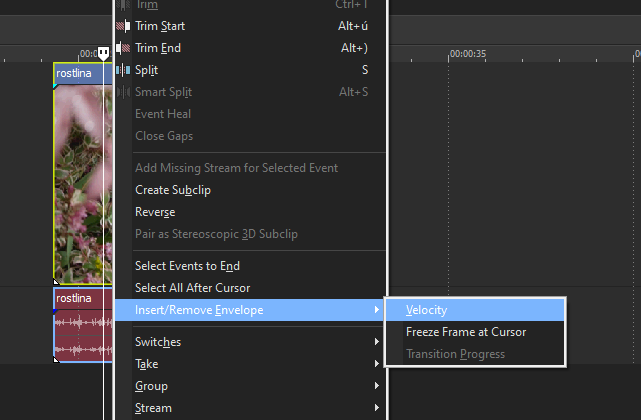Select Freeze Frame at Cursor
The height and width of the screenshot is (420, 641).
click(x=466, y=332)
